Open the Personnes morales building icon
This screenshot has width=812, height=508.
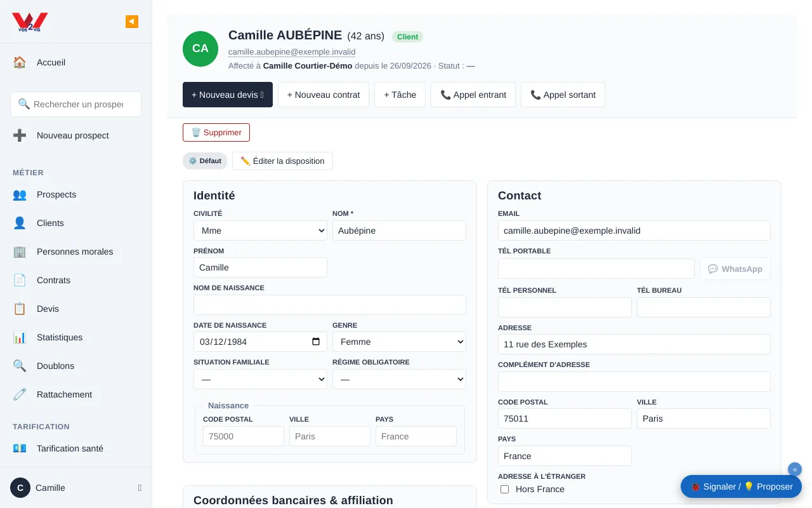click(20, 251)
